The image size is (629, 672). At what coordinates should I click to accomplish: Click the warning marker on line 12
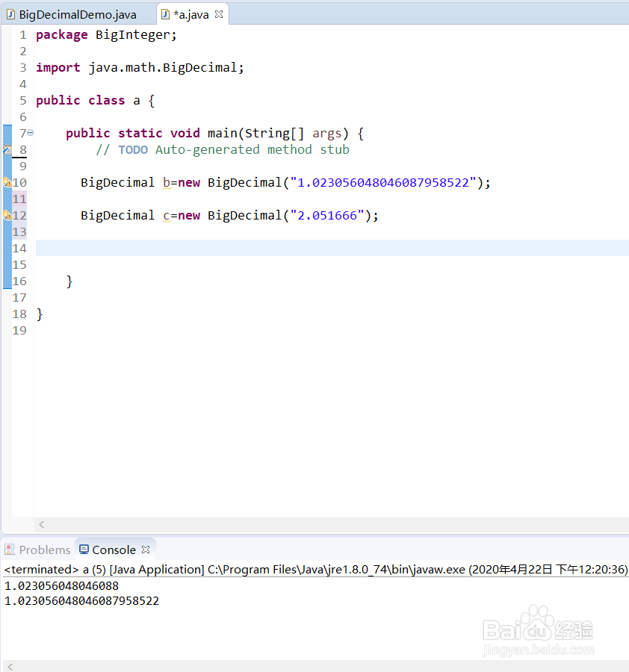tap(7, 215)
